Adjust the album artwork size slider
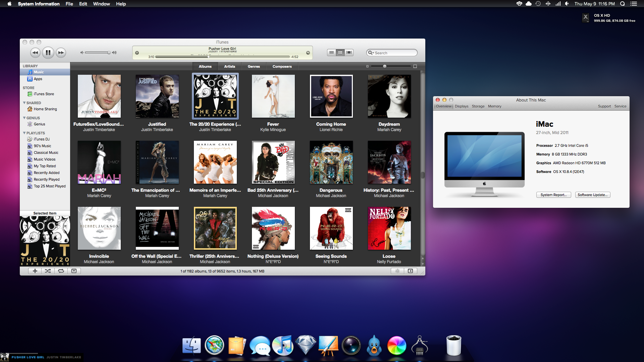644x362 pixels. [391, 66]
